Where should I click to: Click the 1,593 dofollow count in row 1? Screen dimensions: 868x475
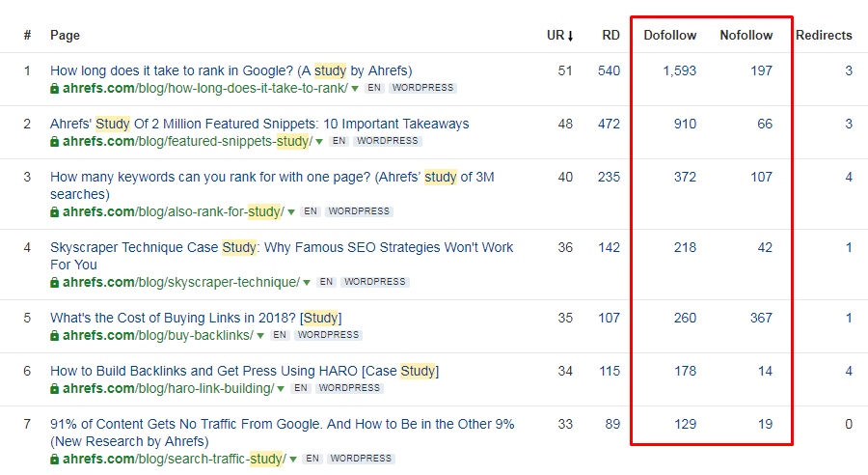[x=679, y=70]
